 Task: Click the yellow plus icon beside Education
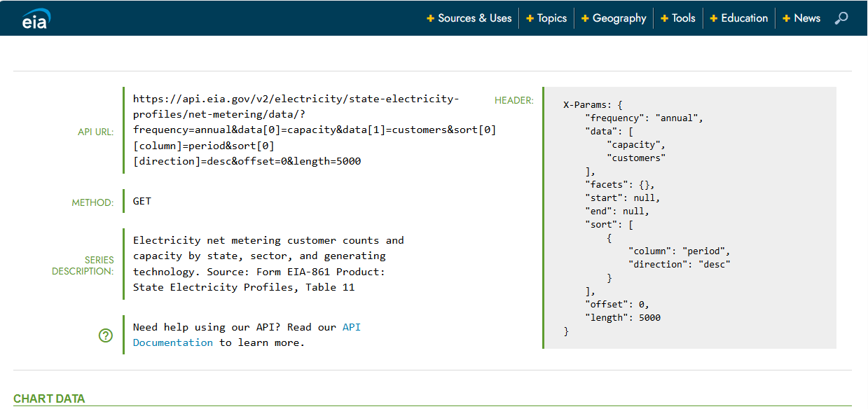tap(714, 18)
